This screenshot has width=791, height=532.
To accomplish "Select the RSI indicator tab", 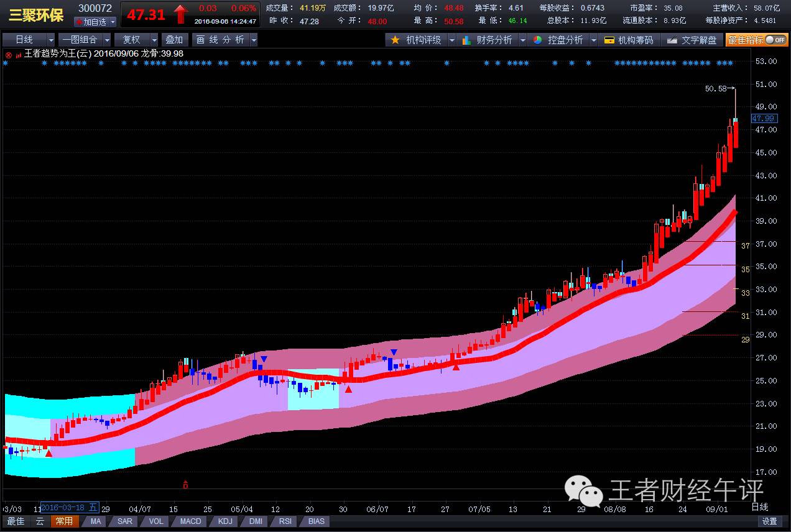I will tap(285, 521).
